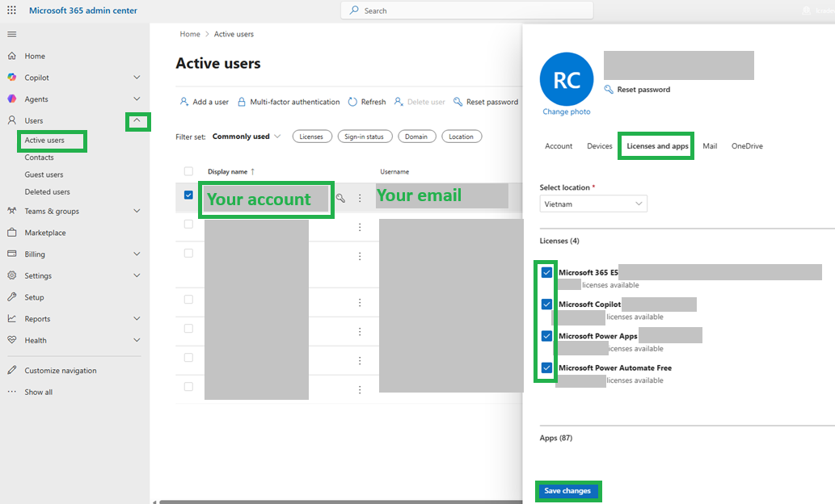Screen dimensions: 835x504
Task: Click the Username column header
Action: (x=394, y=171)
